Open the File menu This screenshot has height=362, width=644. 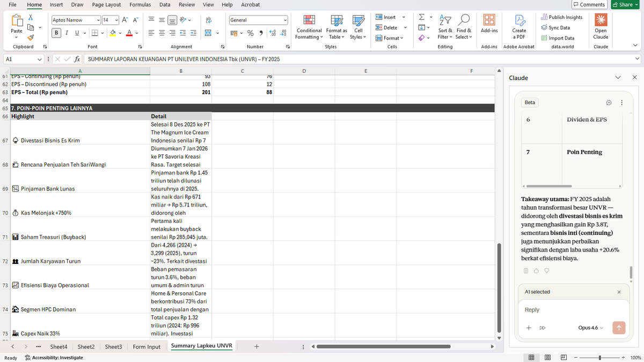[x=12, y=4]
